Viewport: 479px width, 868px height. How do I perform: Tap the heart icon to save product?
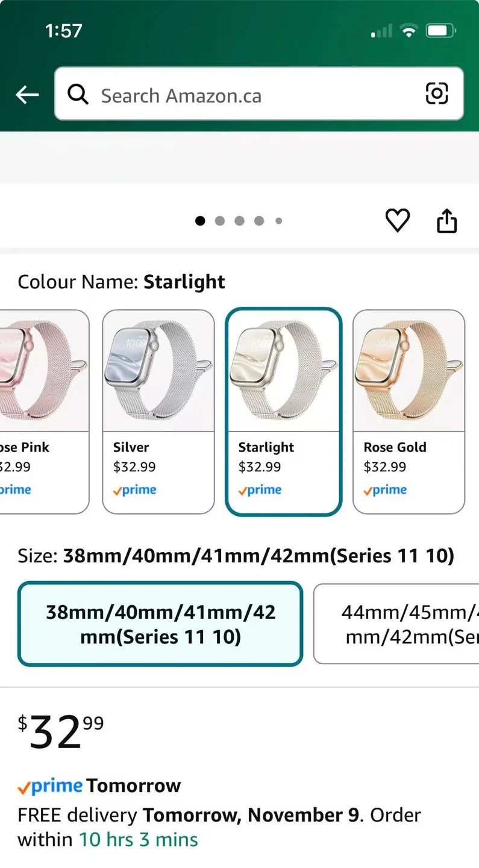[x=398, y=221]
